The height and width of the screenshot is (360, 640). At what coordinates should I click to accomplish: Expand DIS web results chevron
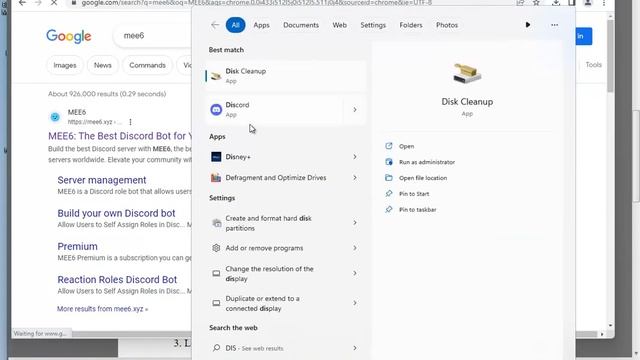tap(355, 348)
